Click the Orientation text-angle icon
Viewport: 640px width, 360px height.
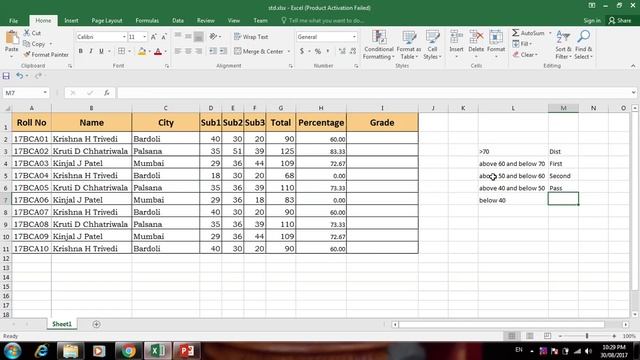coord(213,36)
